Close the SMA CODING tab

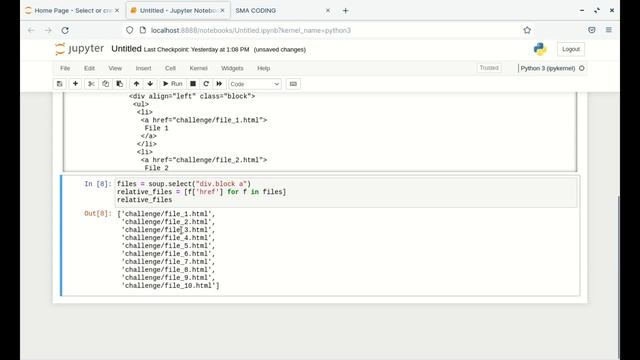tap(327, 11)
